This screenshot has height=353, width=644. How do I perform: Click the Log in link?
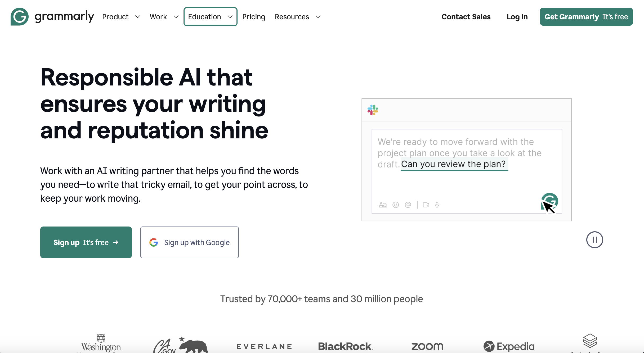click(x=517, y=16)
